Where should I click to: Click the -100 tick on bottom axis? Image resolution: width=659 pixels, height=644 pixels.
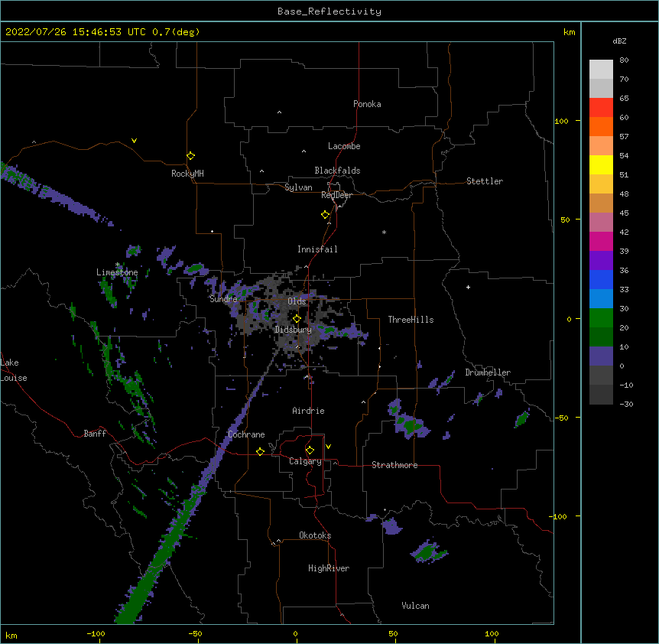coord(96,633)
